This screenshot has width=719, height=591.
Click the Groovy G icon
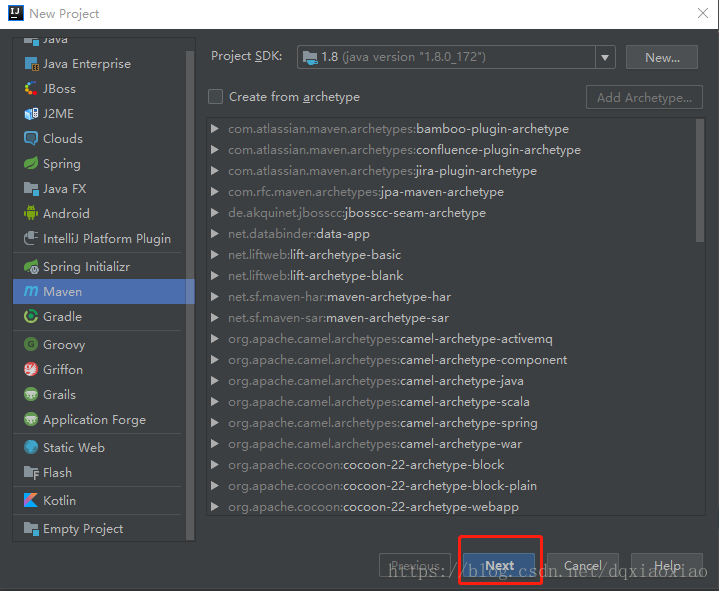click(31, 344)
